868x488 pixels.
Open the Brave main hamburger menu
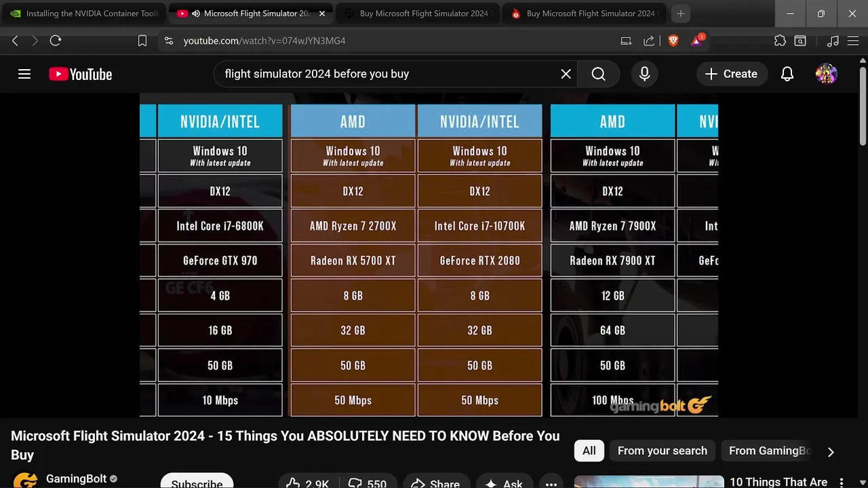tap(852, 41)
